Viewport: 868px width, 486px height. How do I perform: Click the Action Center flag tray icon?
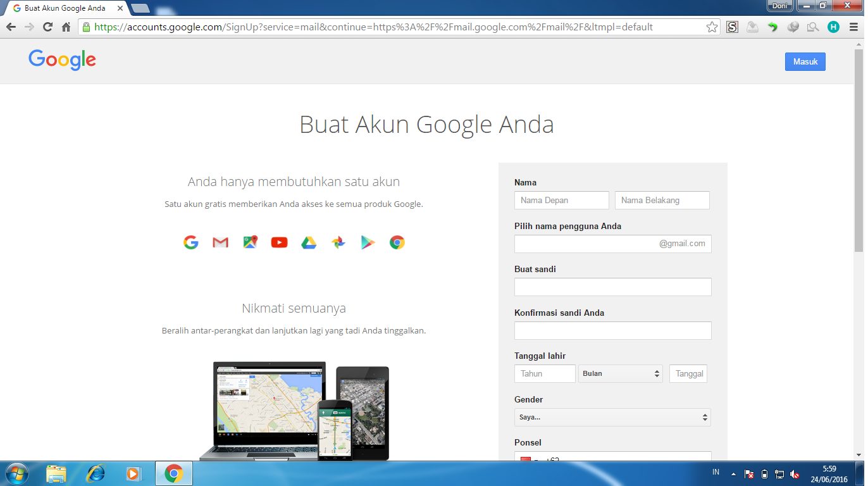click(749, 474)
